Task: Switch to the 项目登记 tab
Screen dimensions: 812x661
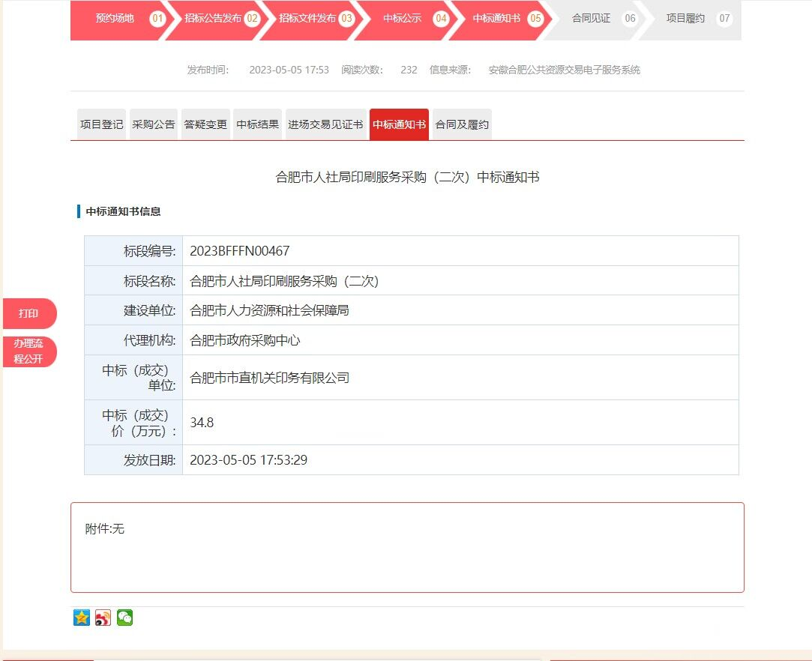Action: click(102, 124)
